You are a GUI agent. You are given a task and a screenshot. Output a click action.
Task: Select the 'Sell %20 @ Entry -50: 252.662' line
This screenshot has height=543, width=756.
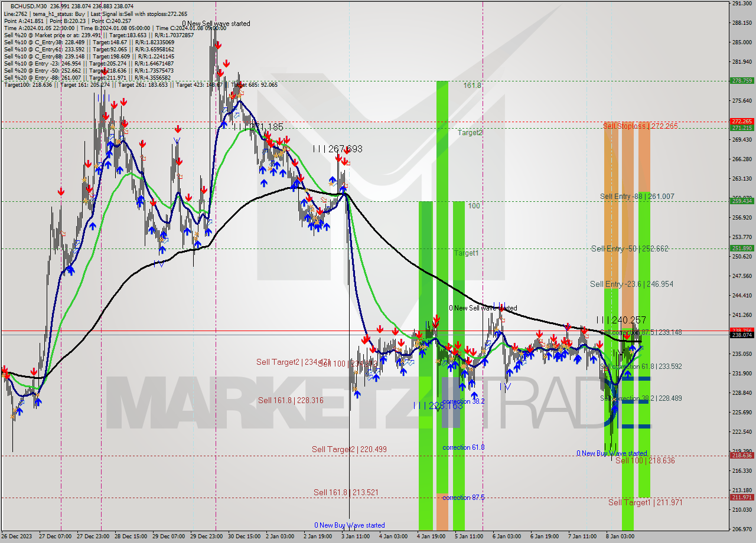pyautogui.click(x=89, y=70)
